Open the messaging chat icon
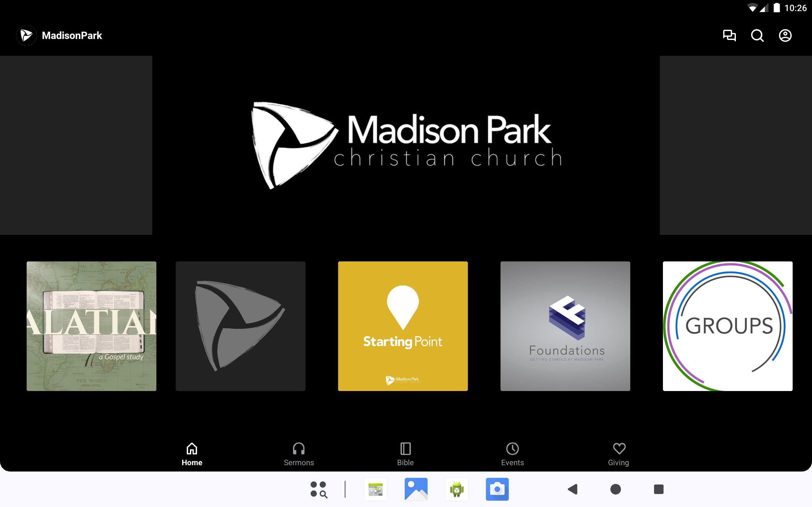Image resolution: width=812 pixels, height=507 pixels. coord(729,35)
